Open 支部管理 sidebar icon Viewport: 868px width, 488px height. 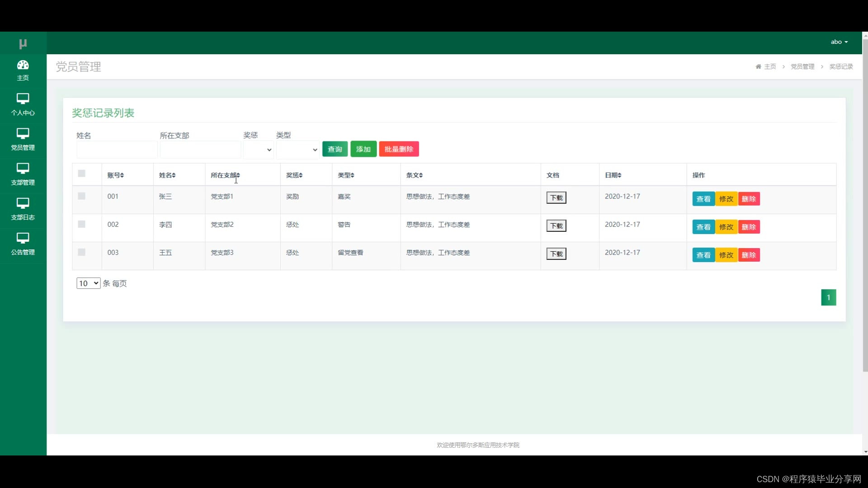(x=23, y=168)
